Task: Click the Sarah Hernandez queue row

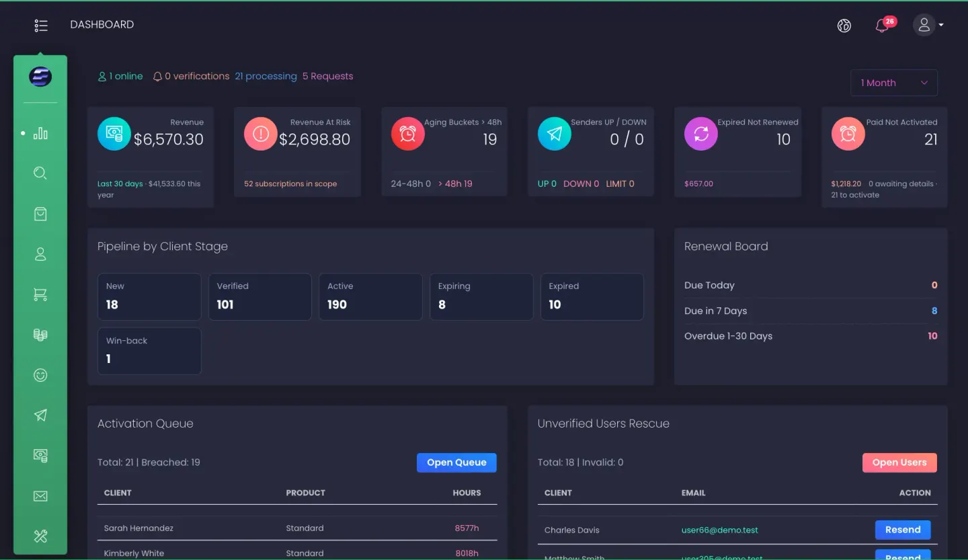Action: 297,528
